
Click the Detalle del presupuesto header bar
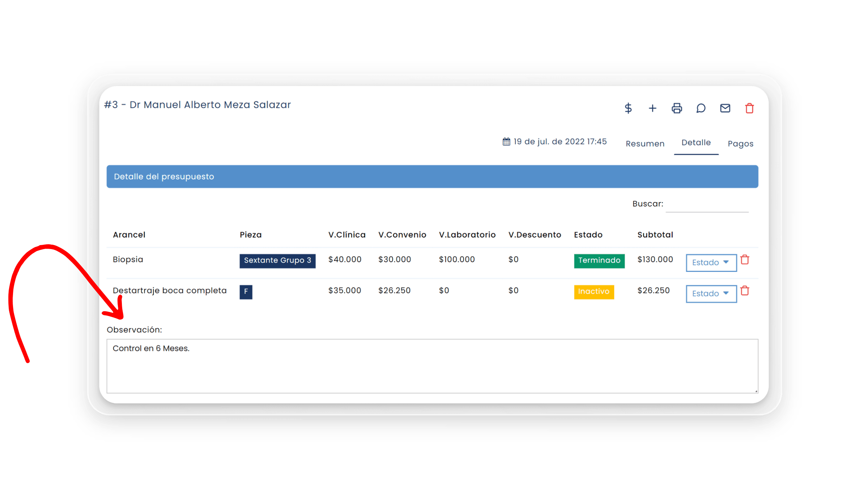pos(432,176)
